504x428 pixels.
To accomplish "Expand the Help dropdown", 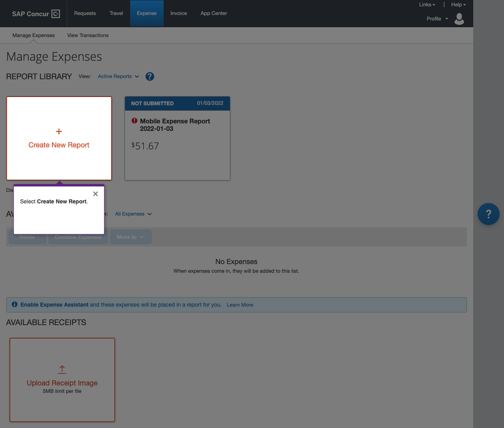I will click(459, 5).
